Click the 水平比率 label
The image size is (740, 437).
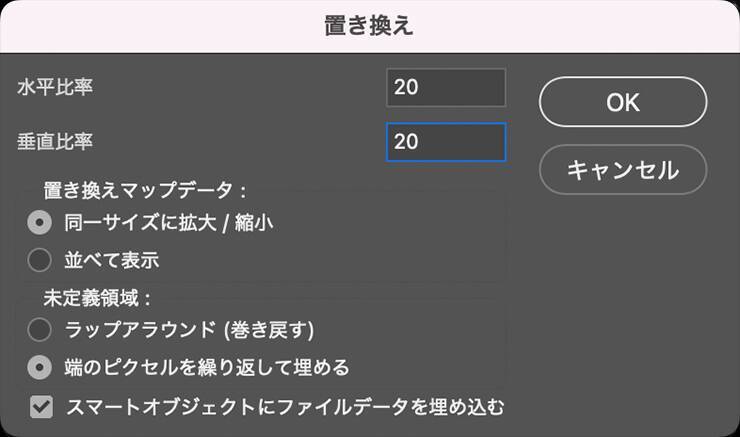coord(55,87)
